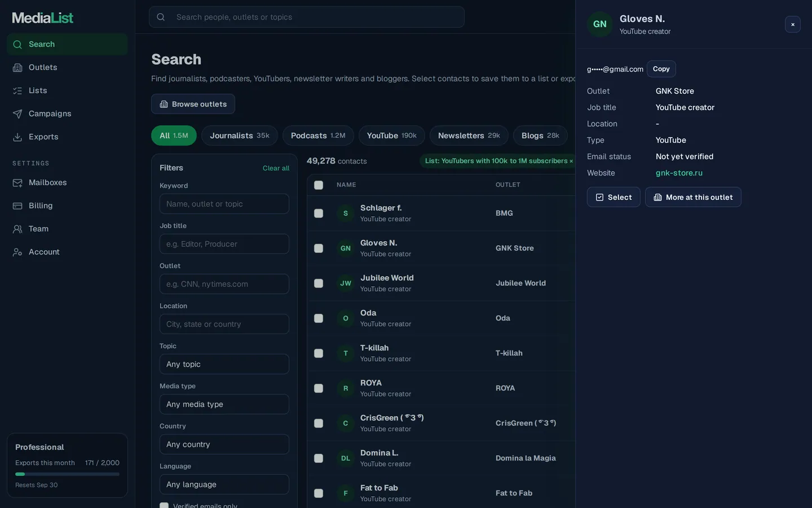Screen dimensions: 812x508
Task: Switch to the YouTube tab
Action: (392, 135)
